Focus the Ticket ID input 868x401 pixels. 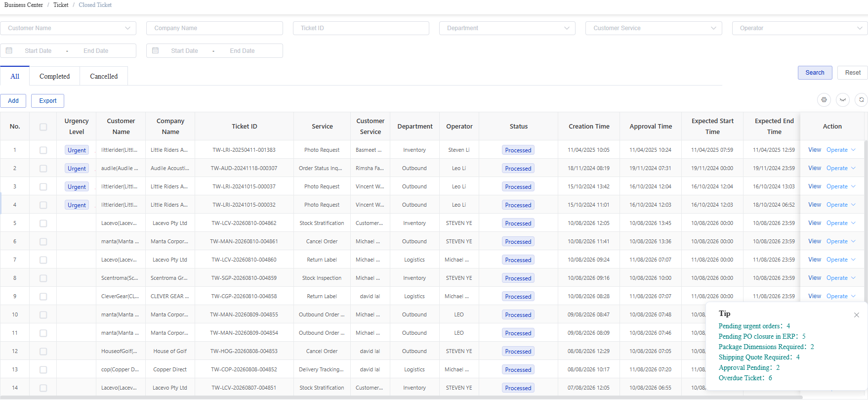pyautogui.click(x=361, y=28)
